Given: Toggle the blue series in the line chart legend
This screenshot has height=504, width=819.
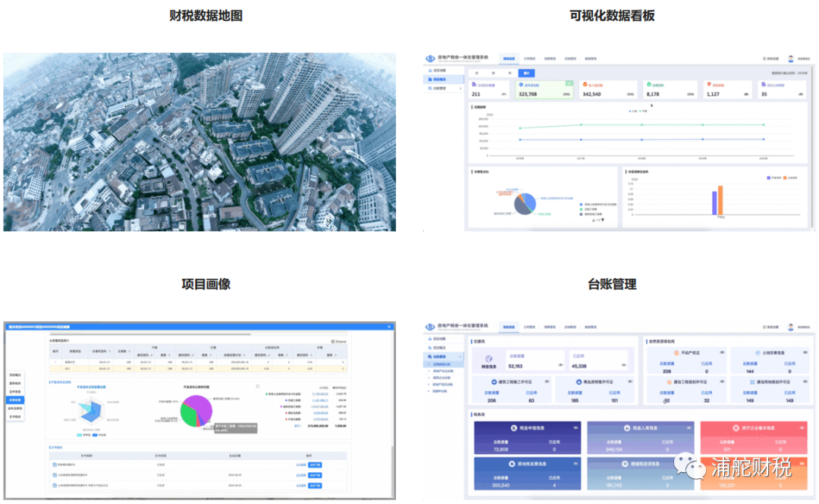Looking at the screenshot, I should pos(633,111).
